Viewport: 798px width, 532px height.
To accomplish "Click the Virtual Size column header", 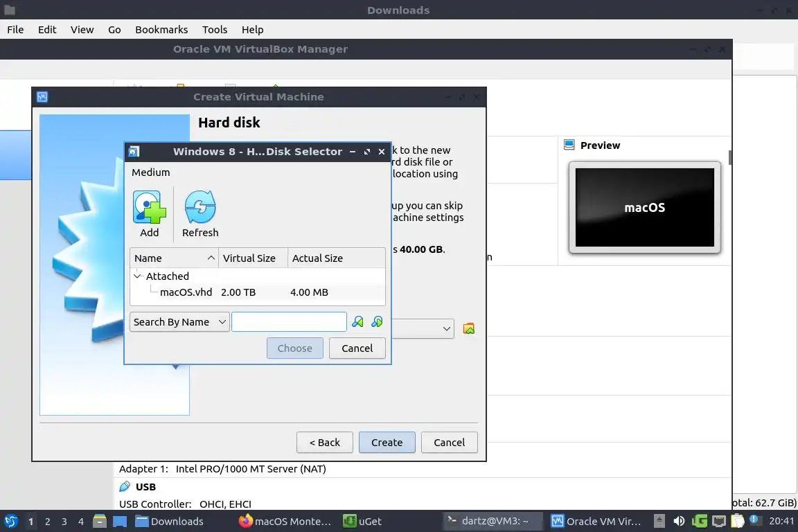I will coord(253,258).
